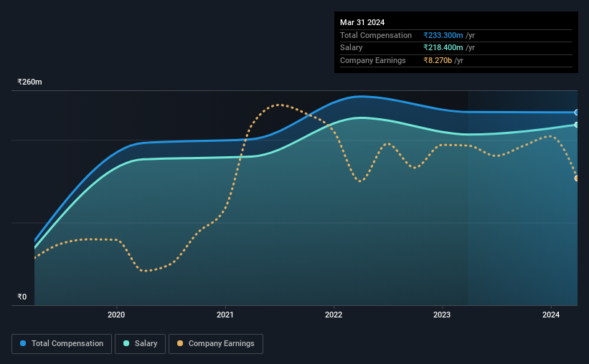Click the ₹218.400m salary value
Screen dimensions: 589x364
point(443,48)
